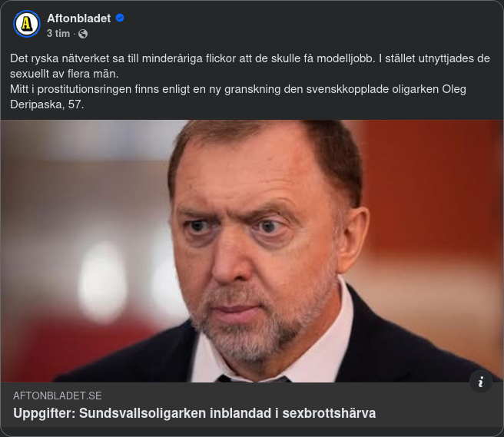Click the name 'Oleg' in the post text
504x437 pixels.
[x=455, y=89]
